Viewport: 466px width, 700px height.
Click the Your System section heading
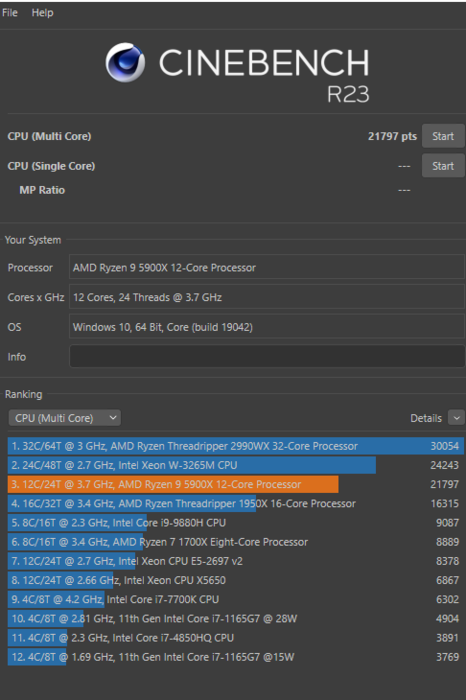33,240
